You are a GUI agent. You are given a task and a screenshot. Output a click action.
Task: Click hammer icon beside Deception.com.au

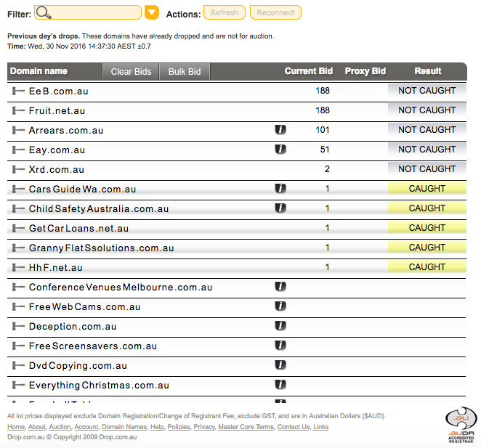18,327
